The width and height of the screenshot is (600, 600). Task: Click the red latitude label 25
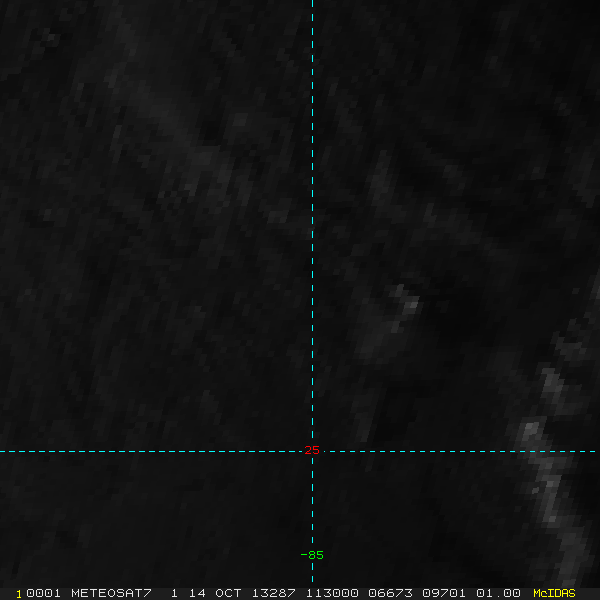(x=312, y=450)
